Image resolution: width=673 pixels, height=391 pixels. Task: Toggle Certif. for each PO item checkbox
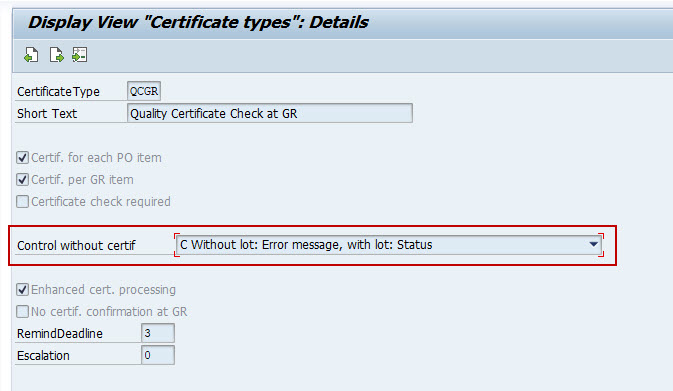22,158
